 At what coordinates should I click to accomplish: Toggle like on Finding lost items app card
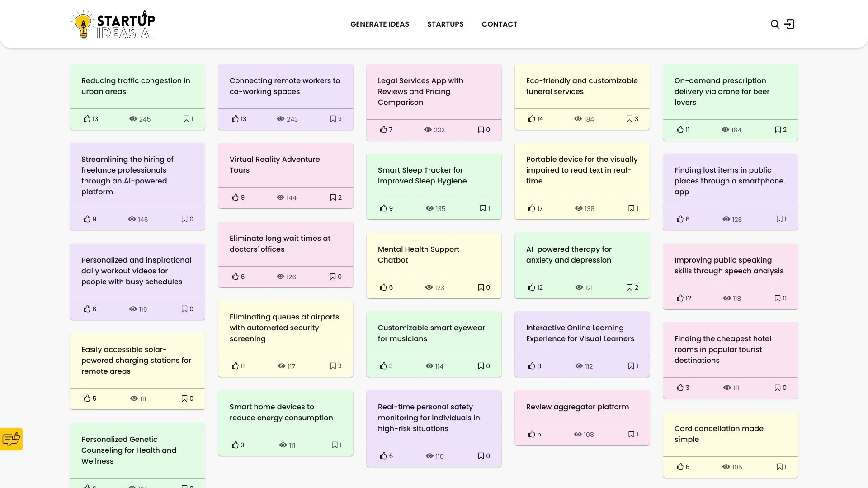pyautogui.click(x=679, y=219)
